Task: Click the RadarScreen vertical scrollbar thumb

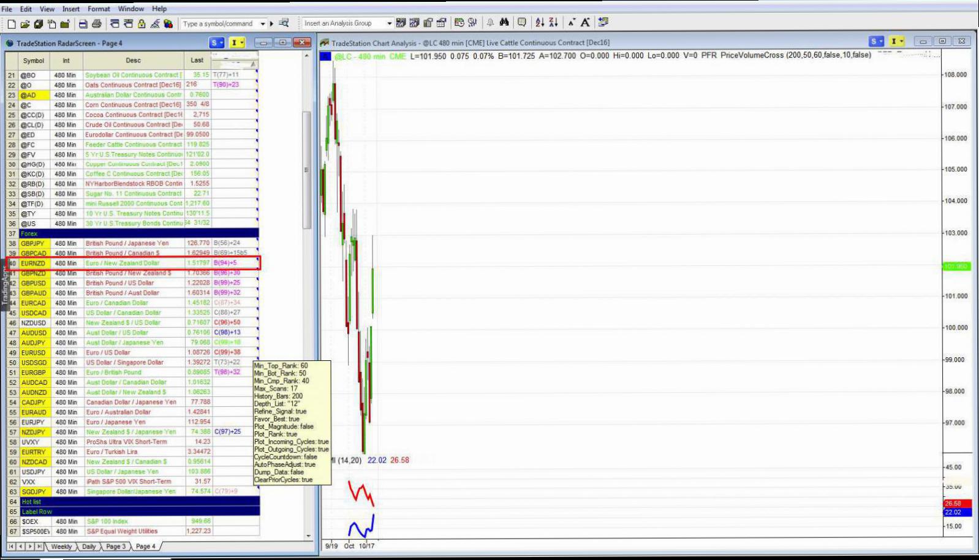Action: (306, 170)
